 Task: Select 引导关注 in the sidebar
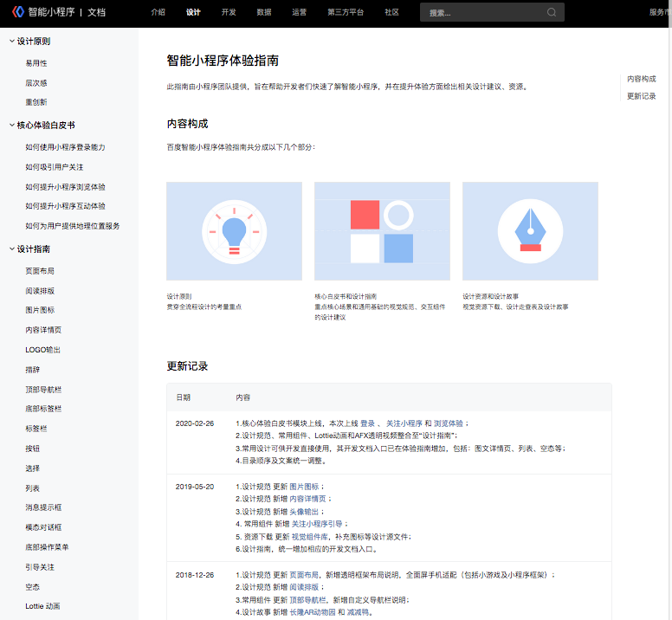pos(40,567)
